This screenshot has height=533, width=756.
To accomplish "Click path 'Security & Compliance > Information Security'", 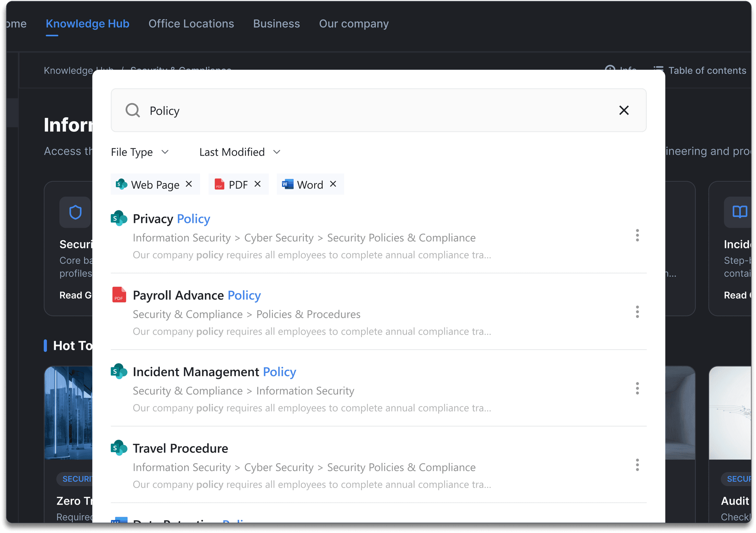I will 244,391.
